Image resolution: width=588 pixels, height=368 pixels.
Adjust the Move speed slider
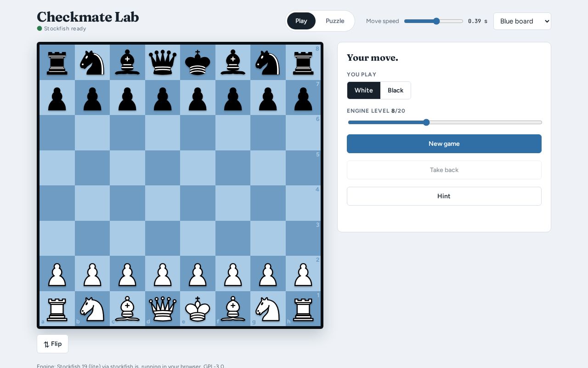click(x=434, y=21)
